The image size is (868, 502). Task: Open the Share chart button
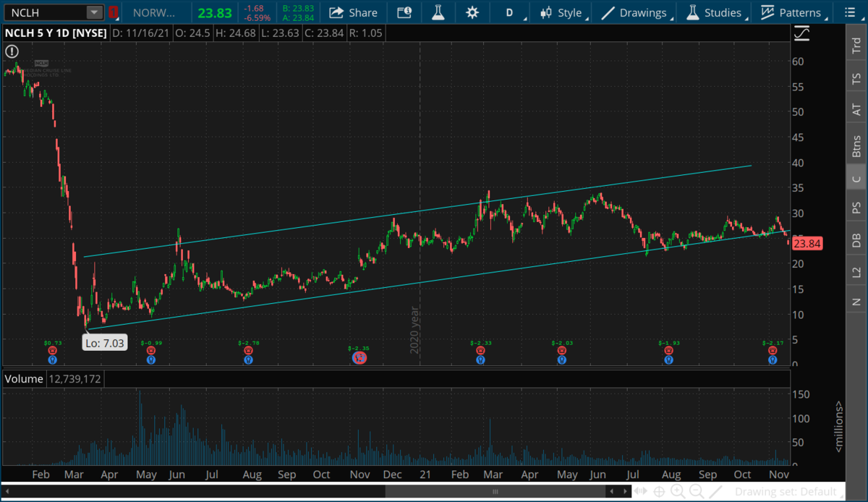(x=353, y=12)
